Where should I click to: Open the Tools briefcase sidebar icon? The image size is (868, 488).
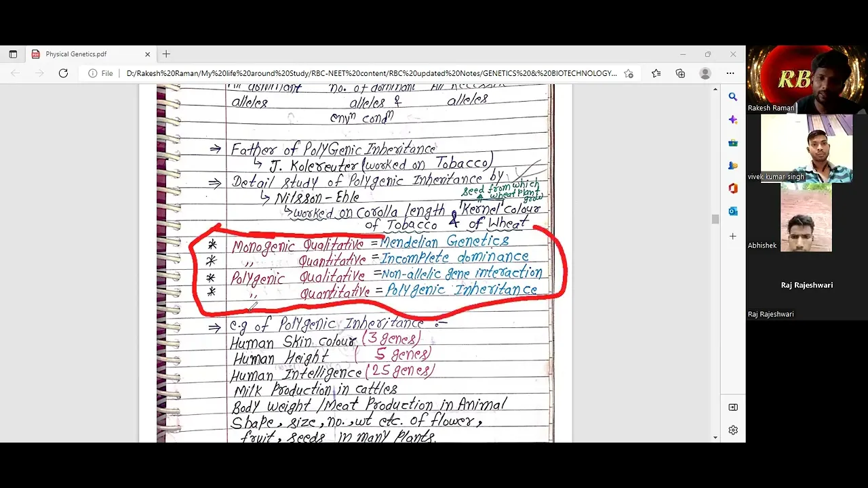pyautogui.click(x=733, y=143)
